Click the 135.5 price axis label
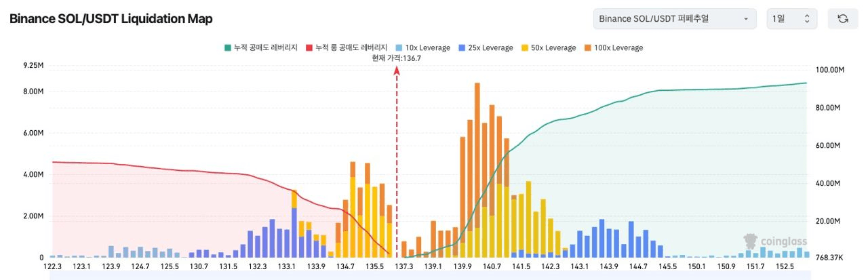The image size is (868, 280). [x=375, y=267]
